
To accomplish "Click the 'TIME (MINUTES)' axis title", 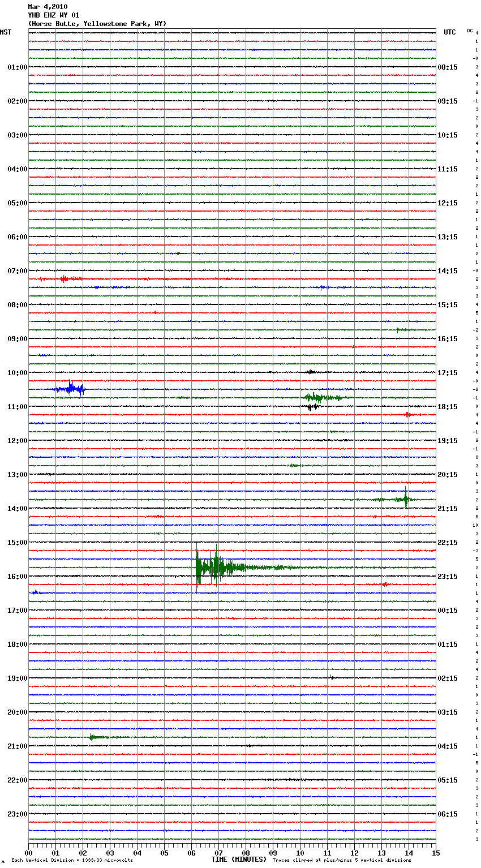I will pos(239,860).
